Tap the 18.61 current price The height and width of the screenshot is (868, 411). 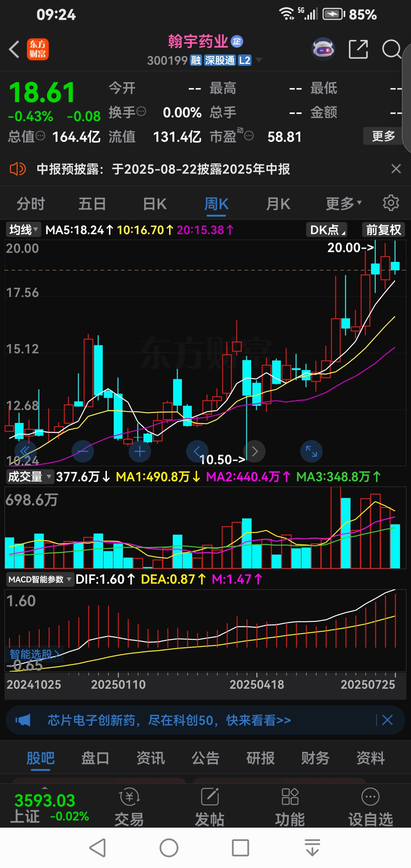[42, 93]
